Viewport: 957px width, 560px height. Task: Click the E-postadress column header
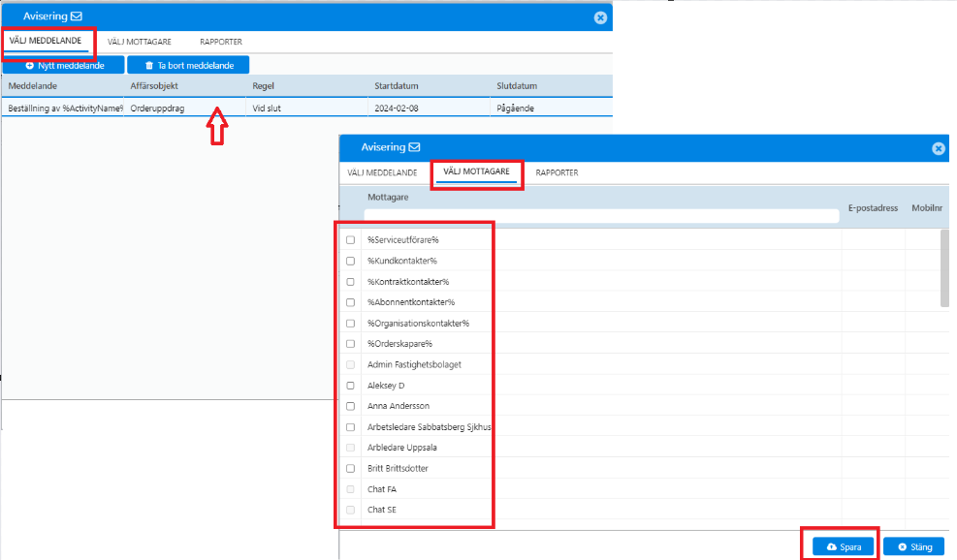873,208
